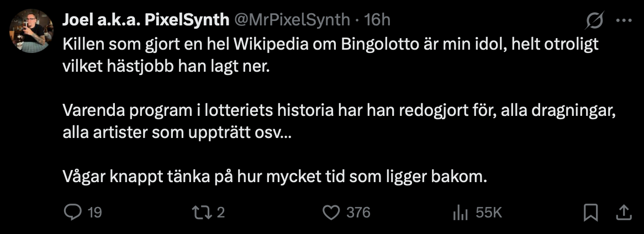Image resolution: width=644 pixels, height=234 pixels.
Task: Click the @MrPixelSynth handle
Action: click(x=292, y=19)
